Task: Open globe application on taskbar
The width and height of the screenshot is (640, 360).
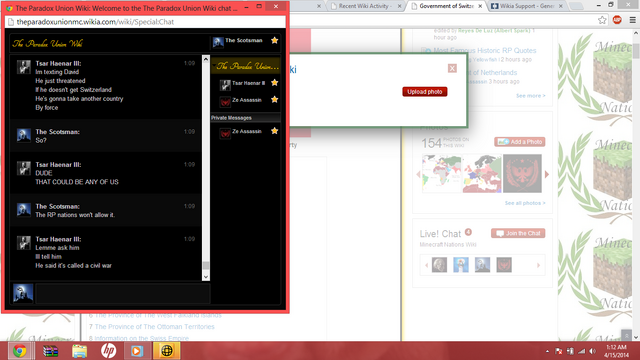Action: click(x=167, y=351)
